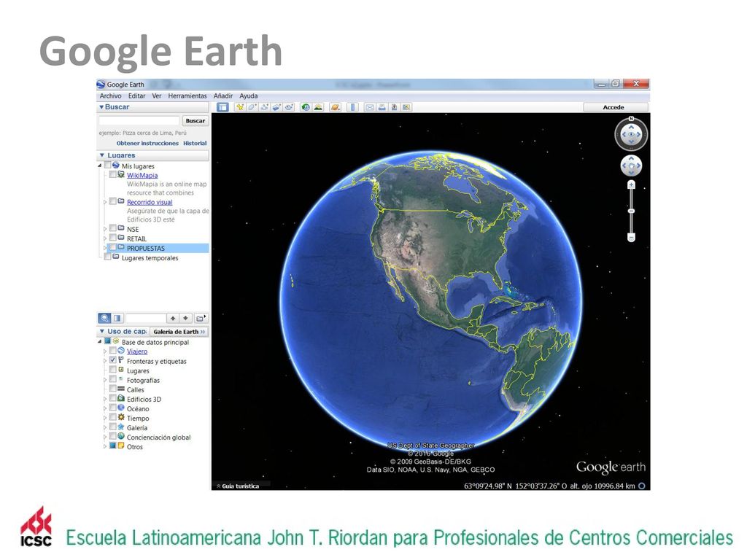Click View in Google Maps icon
This screenshot has width=747, height=560.
tap(406, 107)
